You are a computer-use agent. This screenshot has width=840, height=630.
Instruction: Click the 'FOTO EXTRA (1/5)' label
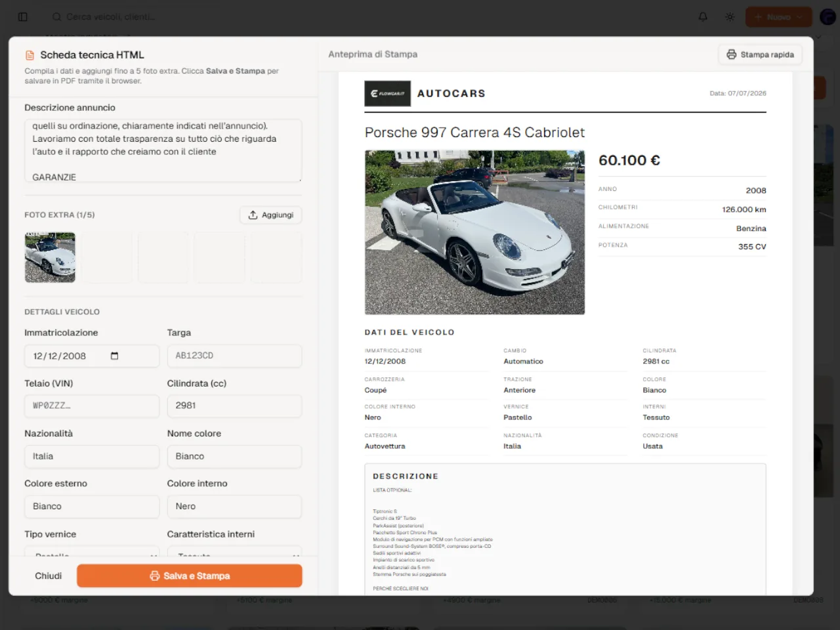pyautogui.click(x=60, y=215)
